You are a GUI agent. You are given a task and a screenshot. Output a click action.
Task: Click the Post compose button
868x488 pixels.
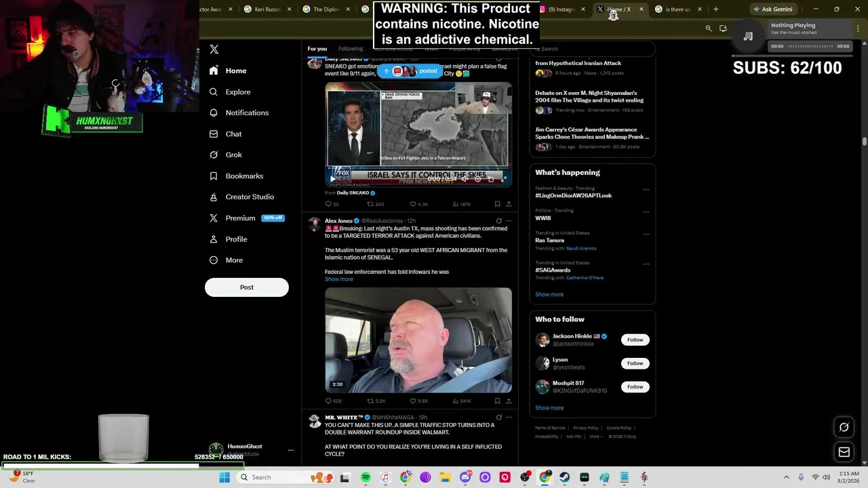(247, 287)
